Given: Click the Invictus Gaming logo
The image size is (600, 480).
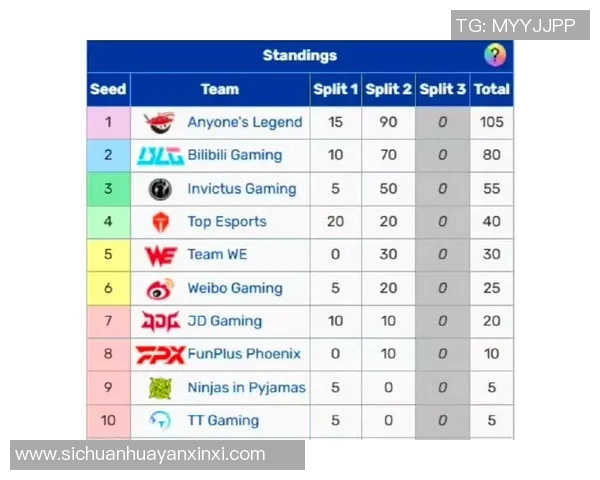Looking at the screenshot, I should coord(160,189).
